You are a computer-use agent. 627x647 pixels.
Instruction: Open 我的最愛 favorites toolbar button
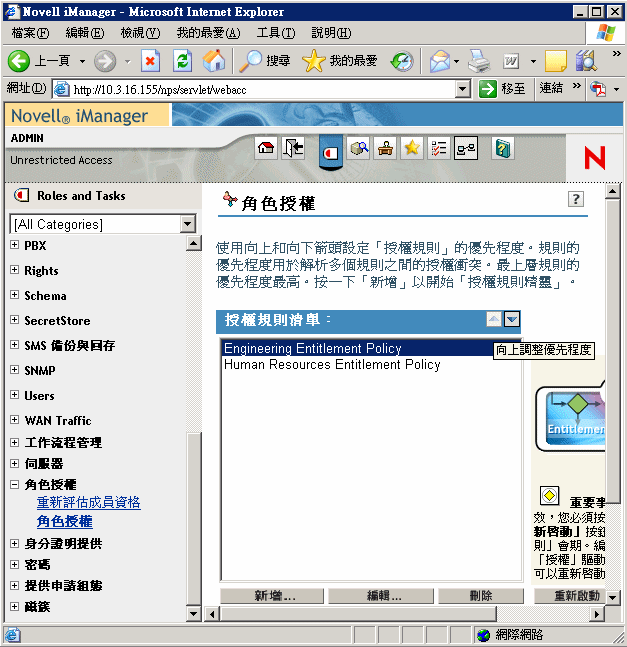(x=340, y=61)
